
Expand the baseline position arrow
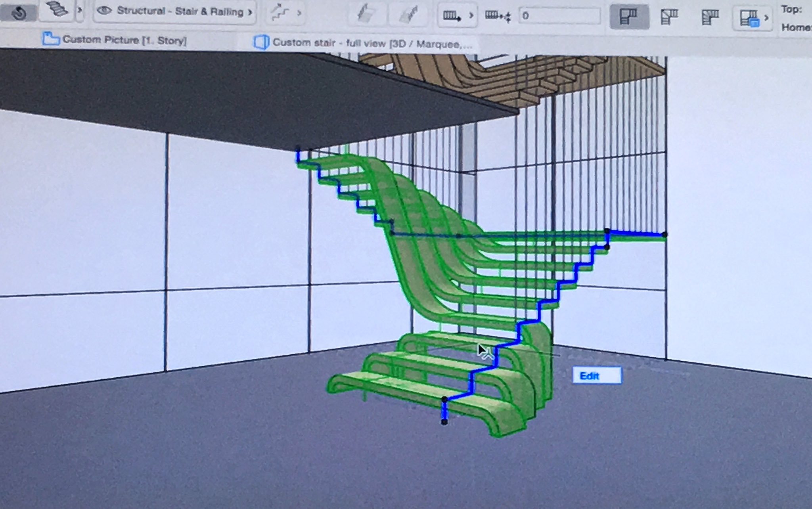coord(471,15)
